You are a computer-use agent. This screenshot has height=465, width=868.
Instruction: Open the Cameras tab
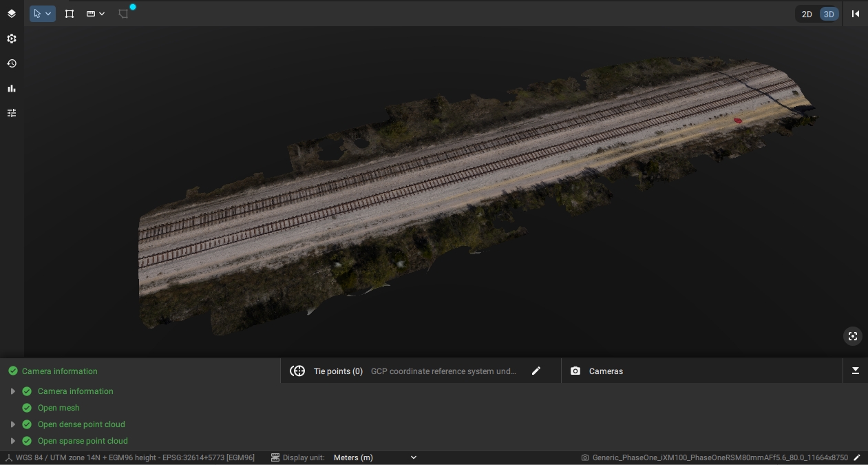point(606,371)
